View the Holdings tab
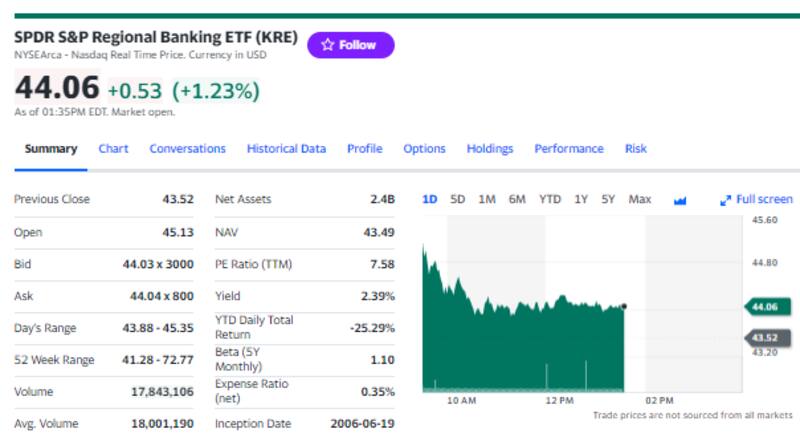The height and width of the screenshot is (437, 800). tap(489, 149)
